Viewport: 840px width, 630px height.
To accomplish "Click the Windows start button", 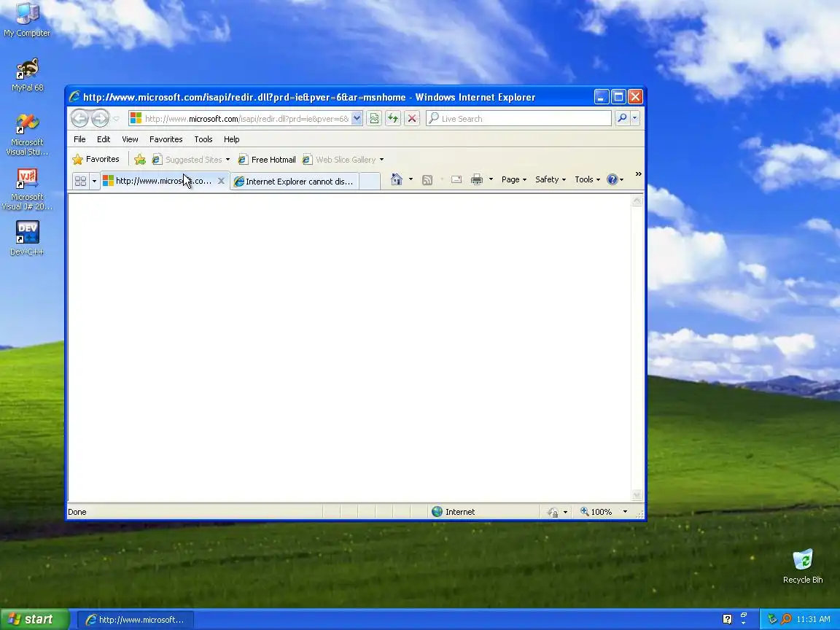I will [x=35, y=619].
